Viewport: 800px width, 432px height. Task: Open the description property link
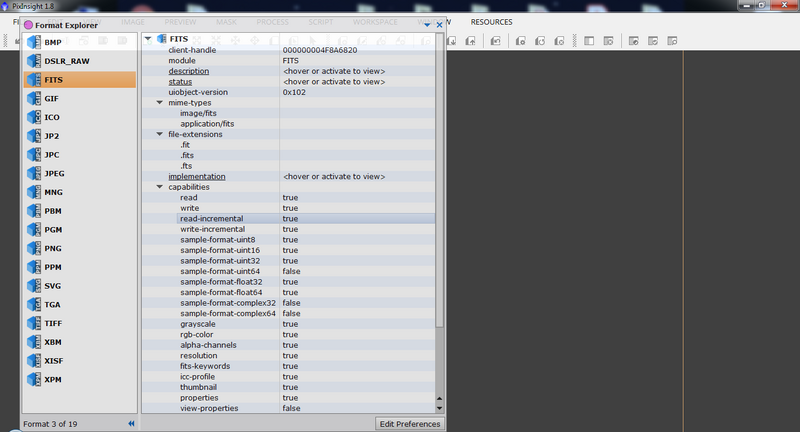click(x=189, y=71)
